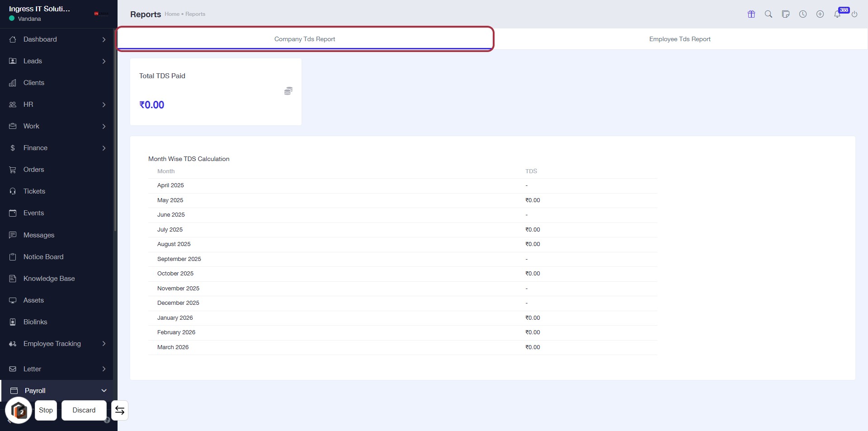Screen dimensions: 868x431
Task: Select the Company Tds Report tab
Action: click(305, 39)
